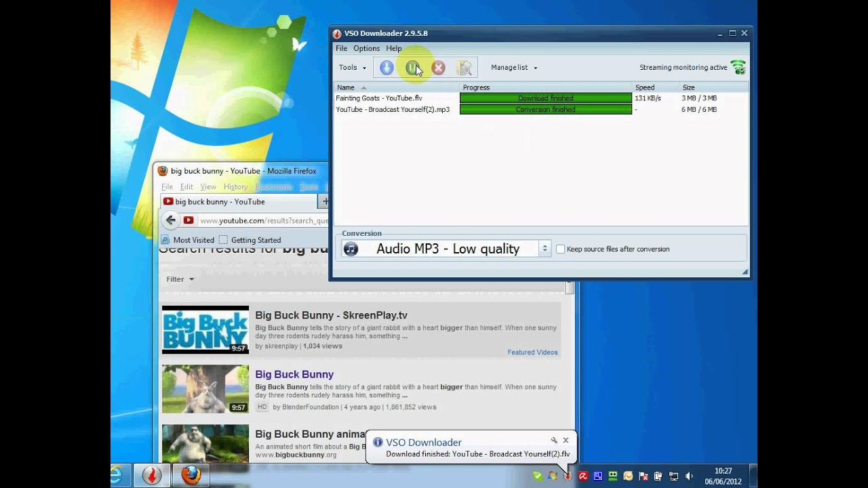Viewport: 868px width, 488px height.
Task: Open Options menu in VSO Downloader
Action: pos(366,49)
